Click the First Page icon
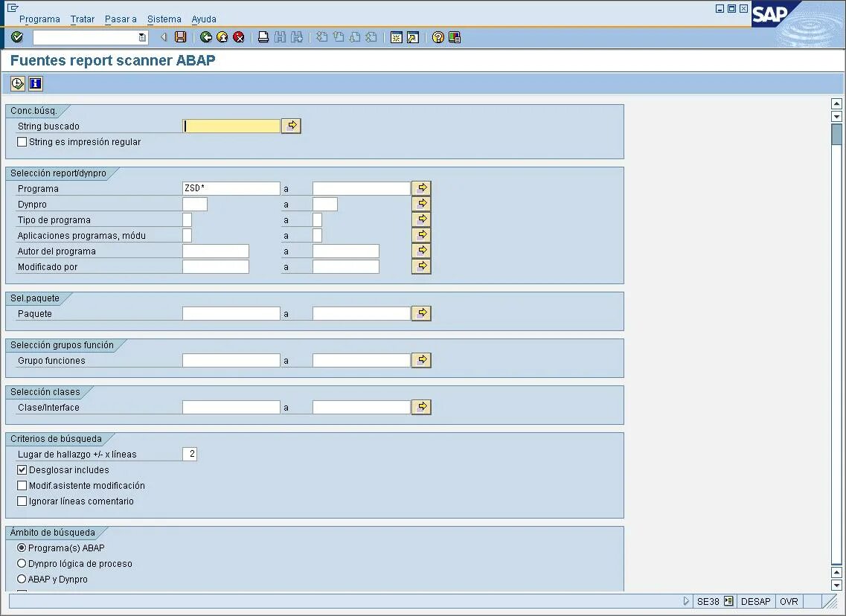Viewport: 846px width, 616px height. [321, 37]
